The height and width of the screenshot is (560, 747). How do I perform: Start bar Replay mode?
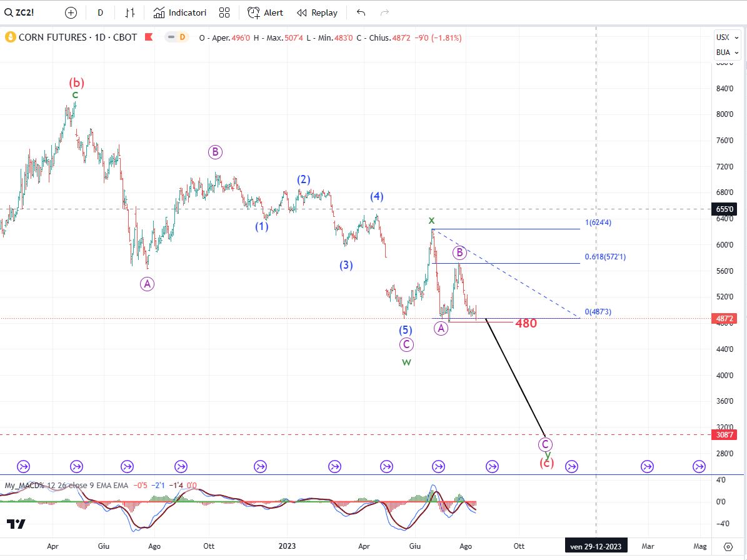(318, 13)
